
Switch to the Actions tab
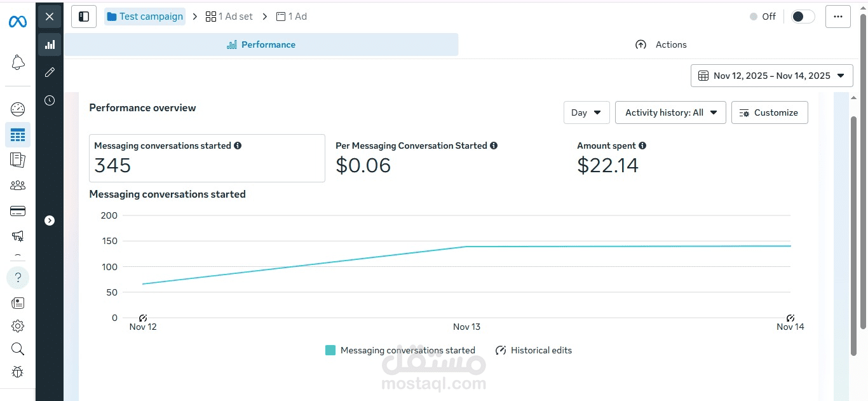[x=661, y=44]
